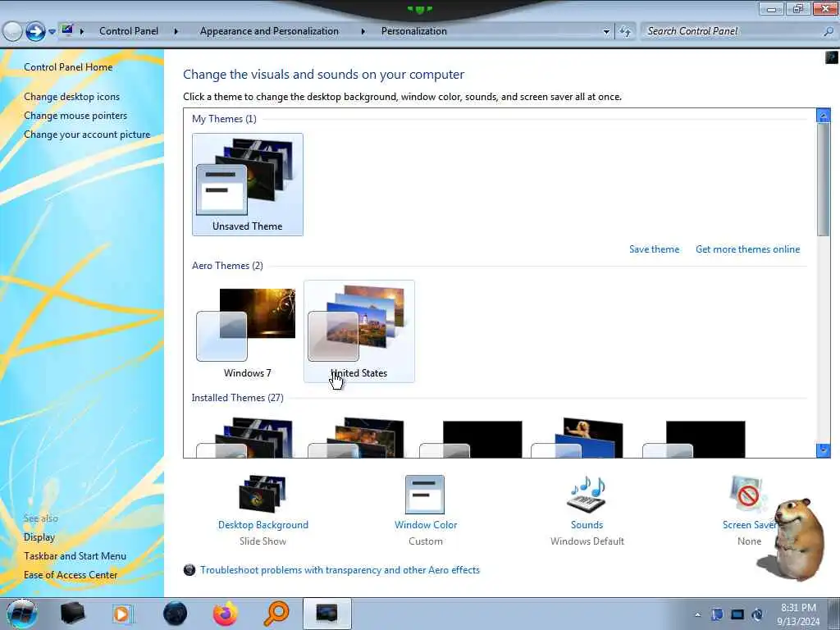Select Appearance and Personalization breadcrumb
This screenshot has width=840, height=630.
tap(269, 31)
